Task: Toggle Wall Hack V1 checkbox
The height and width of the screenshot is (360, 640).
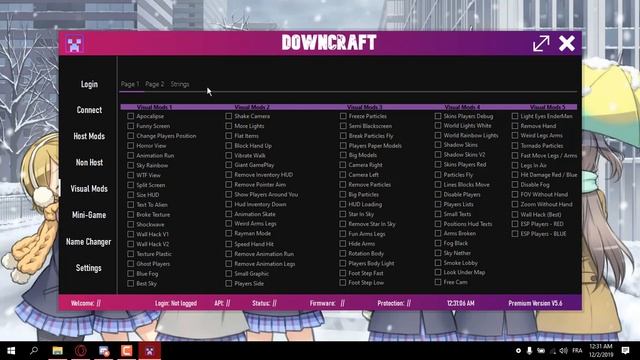Action: click(131, 234)
